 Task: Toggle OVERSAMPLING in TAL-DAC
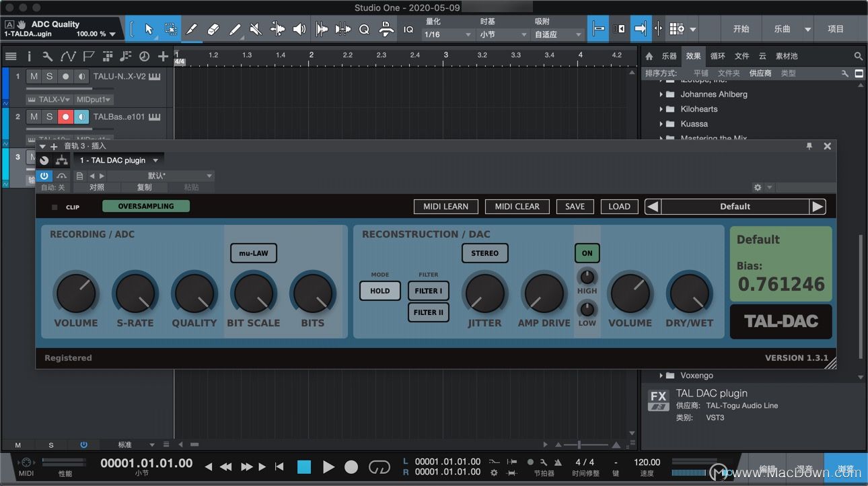tap(146, 206)
